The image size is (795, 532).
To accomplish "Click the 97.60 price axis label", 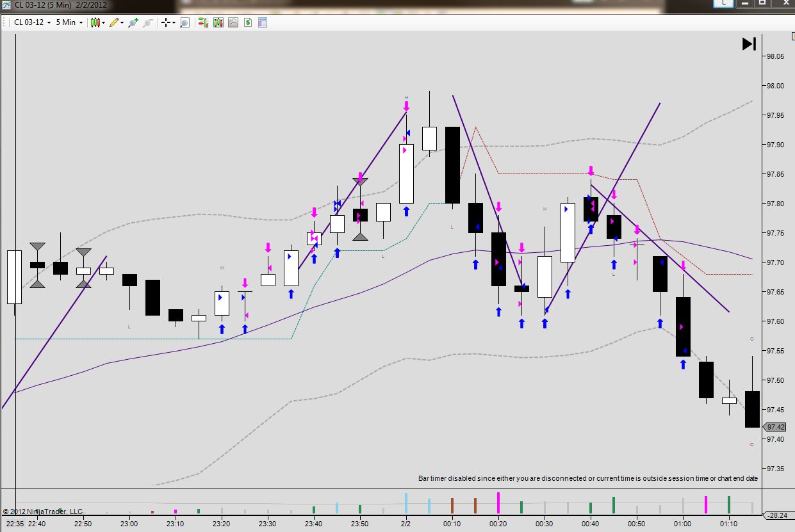I will pos(775,321).
